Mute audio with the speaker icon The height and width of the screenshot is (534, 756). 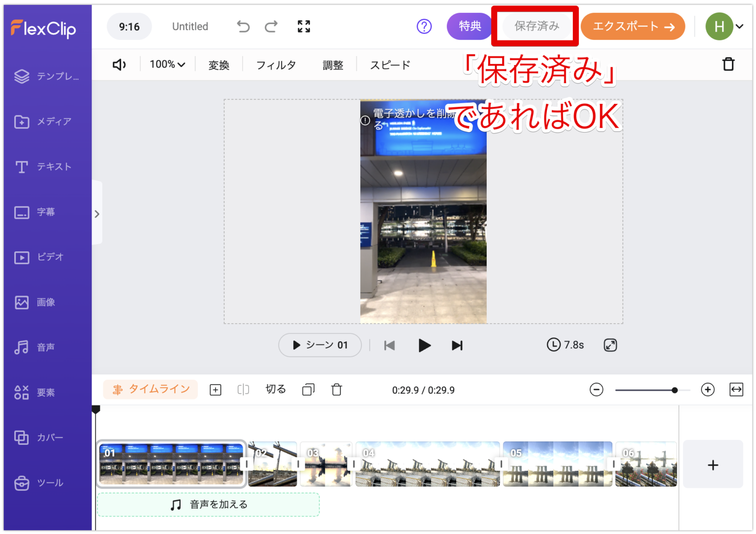point(119,64)
